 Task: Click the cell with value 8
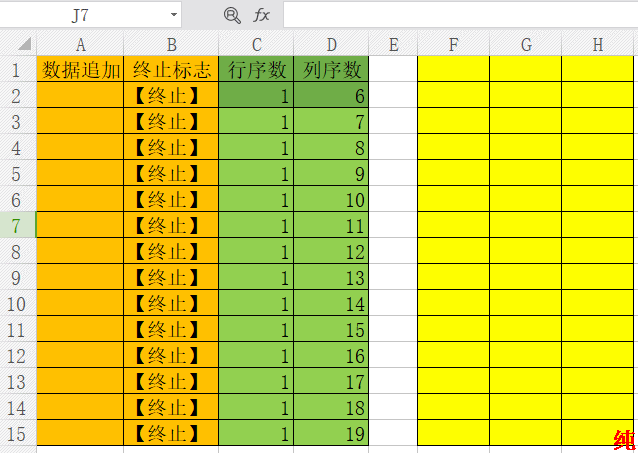[x=331, y=147]
